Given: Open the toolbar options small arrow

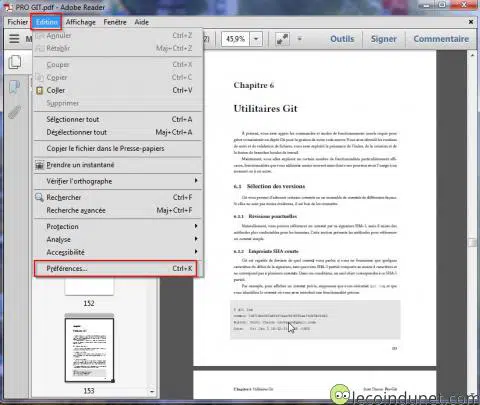Looking at the screenshot, I should [300, 39].
